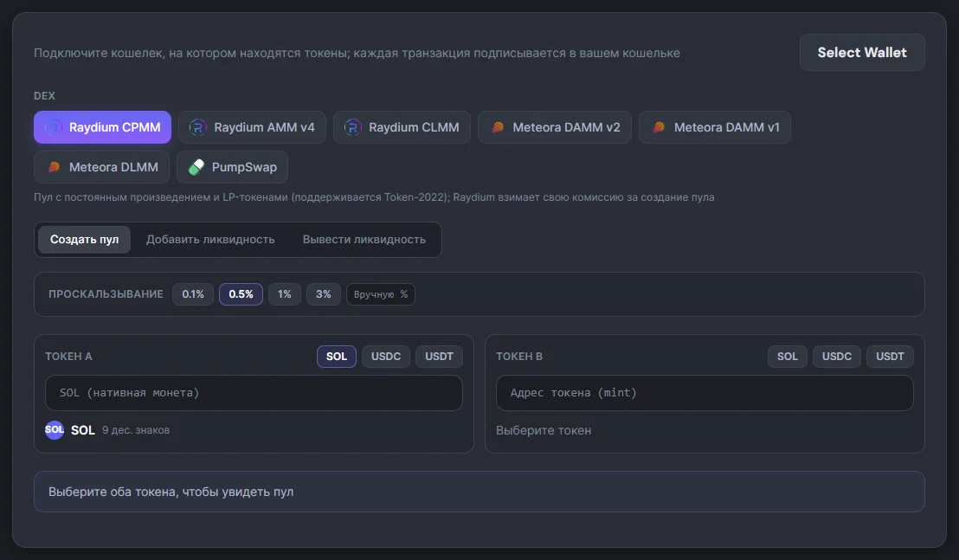This screenshot has height=560, width=959.
Task: Choose Raydium AMM v4 as DEX
Action: coord(252,127)
